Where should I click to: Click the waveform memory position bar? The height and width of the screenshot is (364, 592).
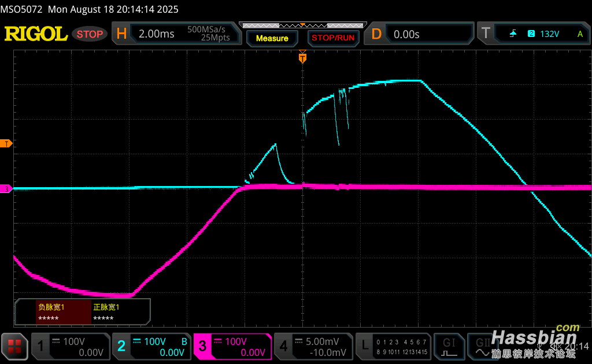[x=302, y=25]
